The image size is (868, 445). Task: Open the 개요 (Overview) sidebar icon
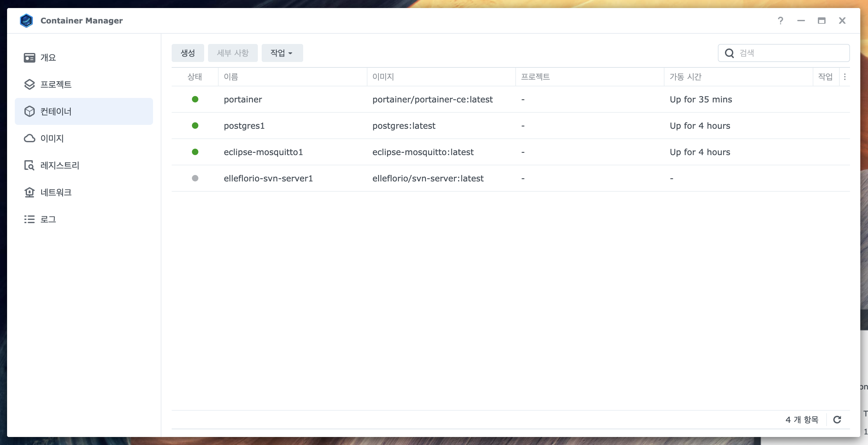(29, 57)
